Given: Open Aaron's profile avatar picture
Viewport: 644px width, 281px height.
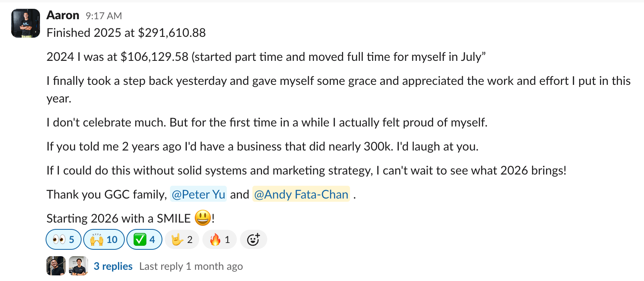Looking at the screenshot, I should [26, 23].
